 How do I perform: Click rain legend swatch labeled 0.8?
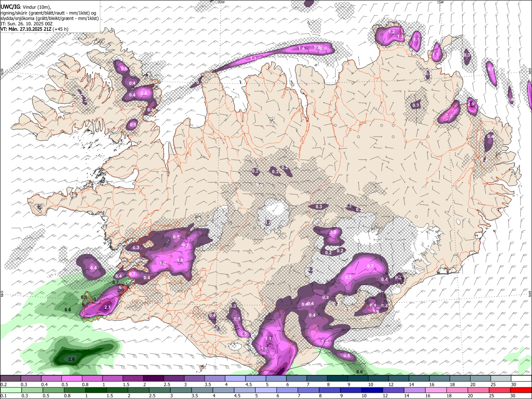click(74, 390)
